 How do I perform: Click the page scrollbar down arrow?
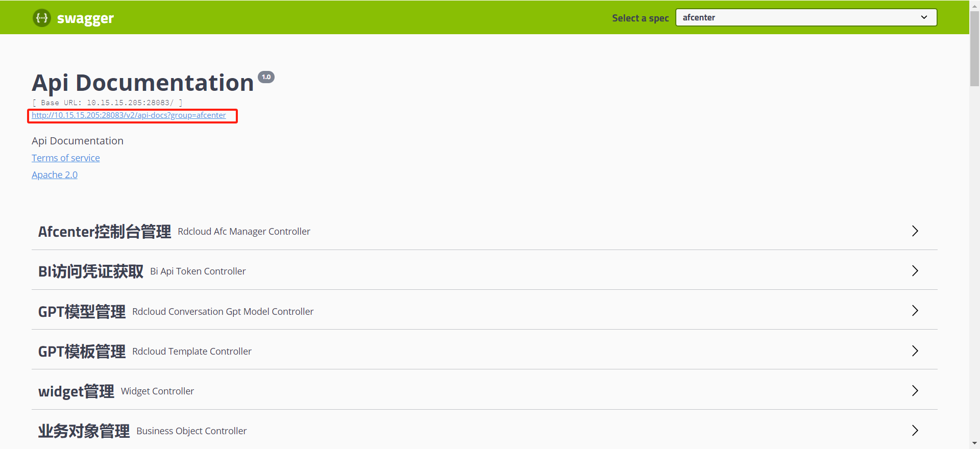pos(974,444)
